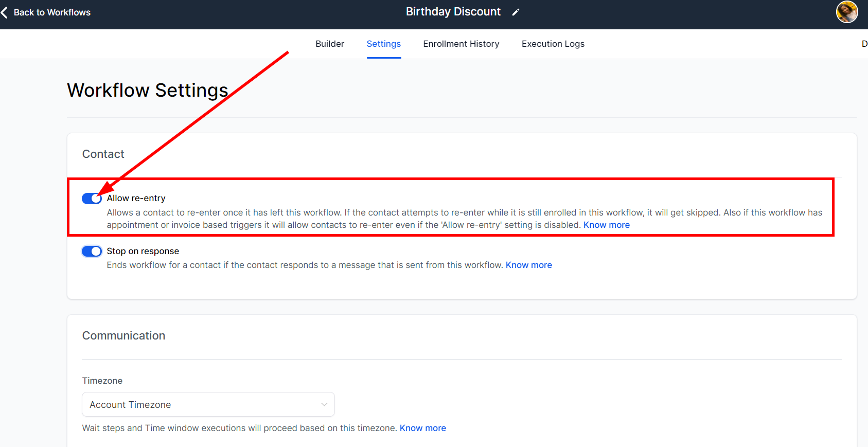Open the user profile avatar
This screenshot has height=447, width=868.
pos(846,12)
